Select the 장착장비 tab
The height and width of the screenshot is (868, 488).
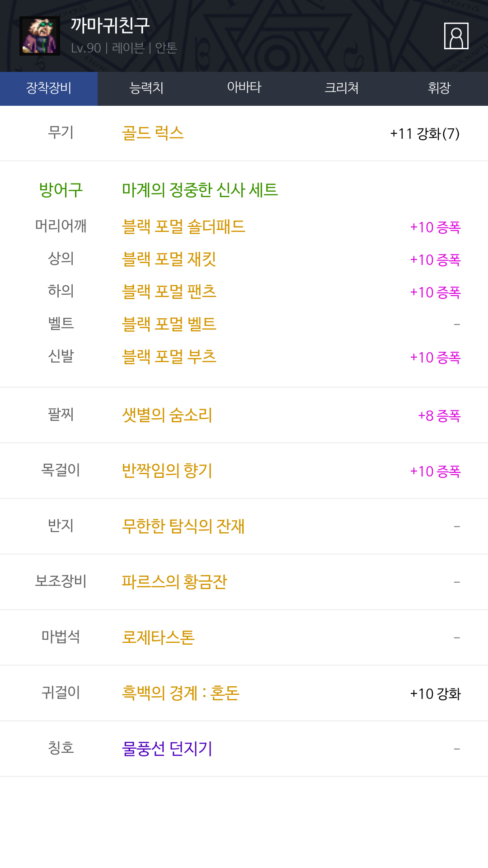49,88
